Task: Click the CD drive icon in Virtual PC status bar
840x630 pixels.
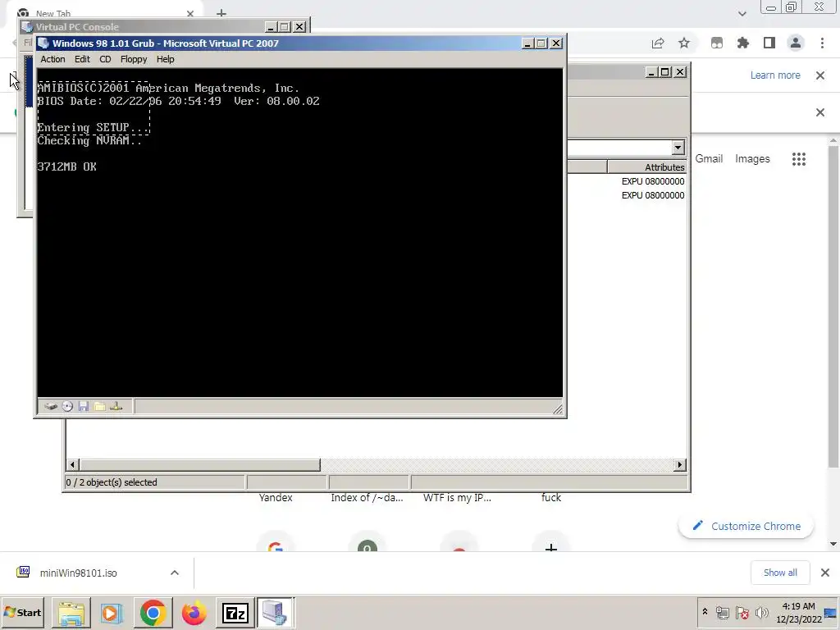Action: coord(67,407)
